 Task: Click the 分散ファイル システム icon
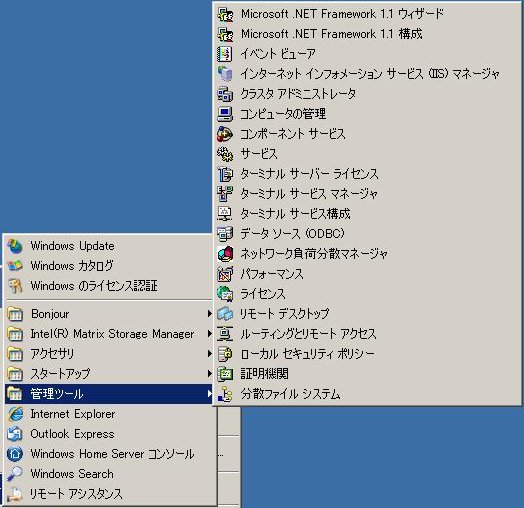(225, 394)
